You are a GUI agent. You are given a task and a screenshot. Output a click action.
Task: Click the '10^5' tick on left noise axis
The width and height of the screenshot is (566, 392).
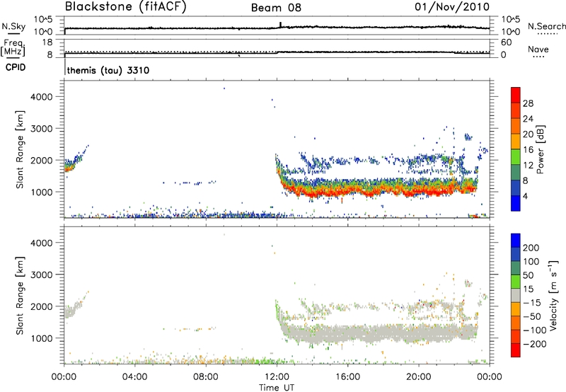(43, 20)
